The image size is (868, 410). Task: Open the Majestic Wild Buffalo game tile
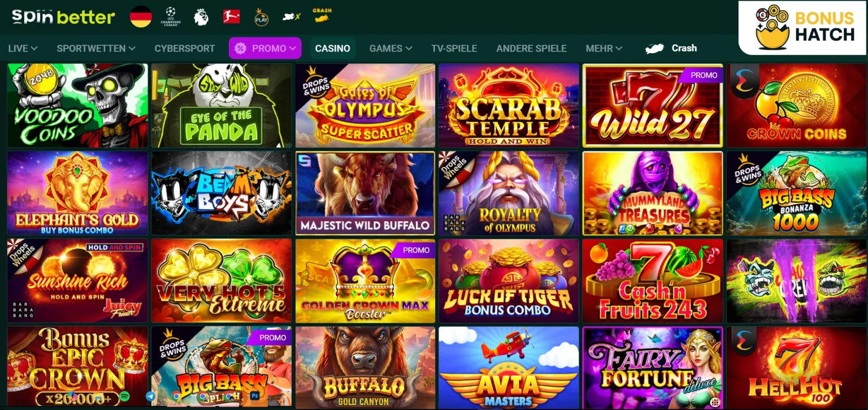point(365,193)
